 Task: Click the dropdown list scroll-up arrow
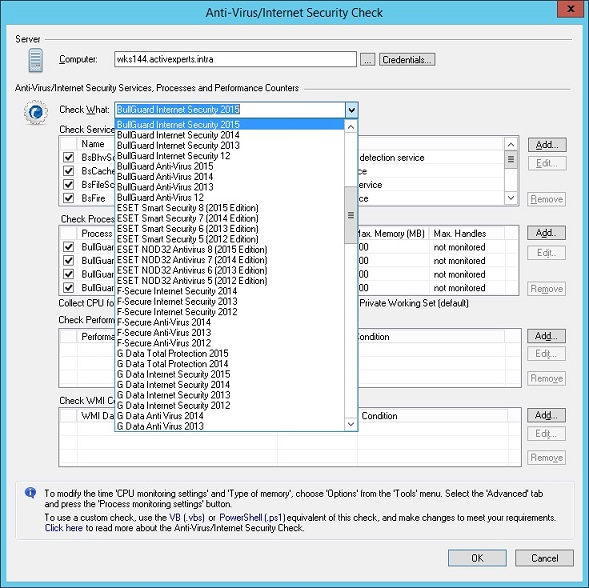pos(351,127)
